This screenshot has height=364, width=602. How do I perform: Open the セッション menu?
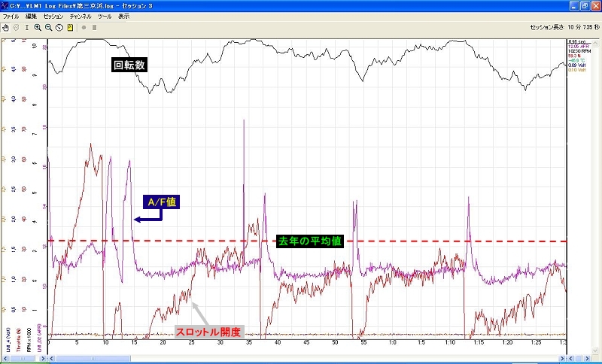53,17
